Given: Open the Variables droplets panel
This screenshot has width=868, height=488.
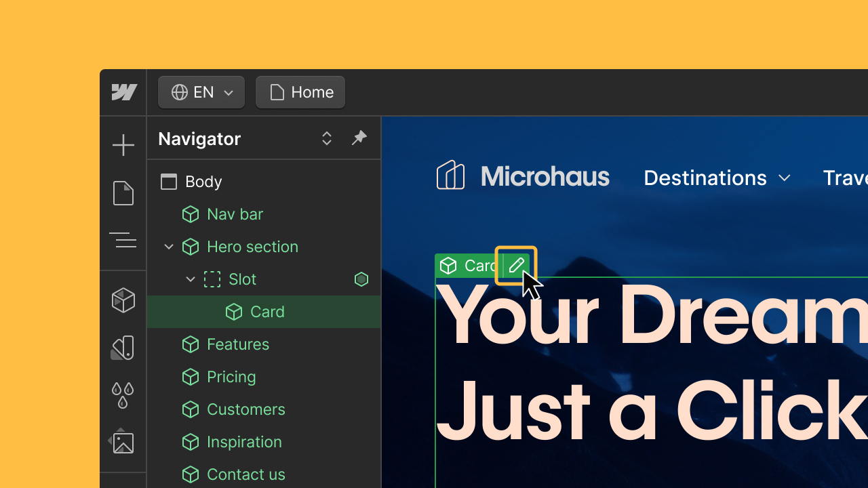Looking at the screenshot, I should (x=123, y=395).
